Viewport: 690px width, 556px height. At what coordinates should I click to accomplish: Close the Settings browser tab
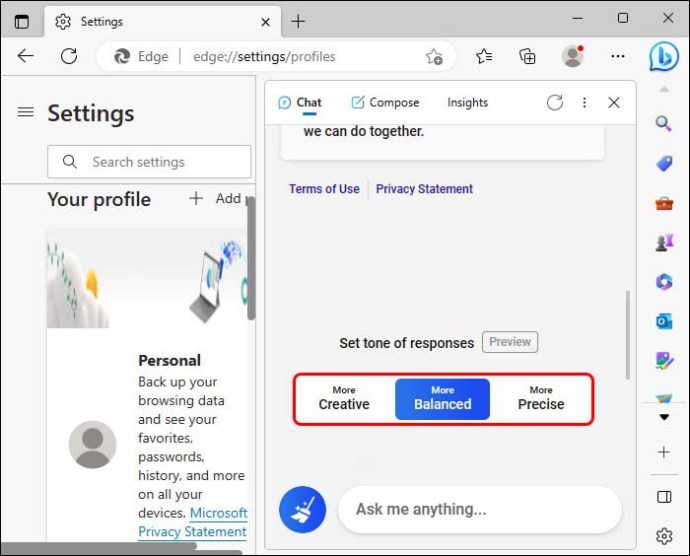265,22
